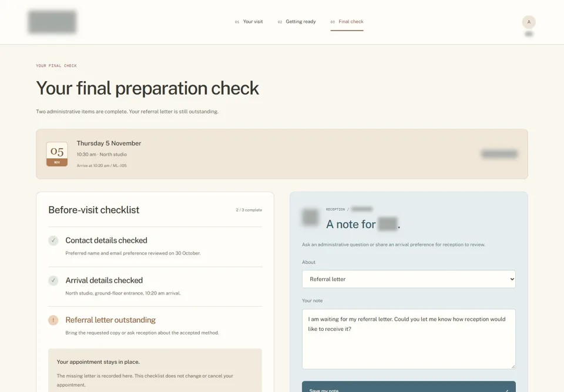The width and height of the screenshot is (564, 392).
Task: Click the "Your final preparation check" title
Action: click(x=147, y=88)
